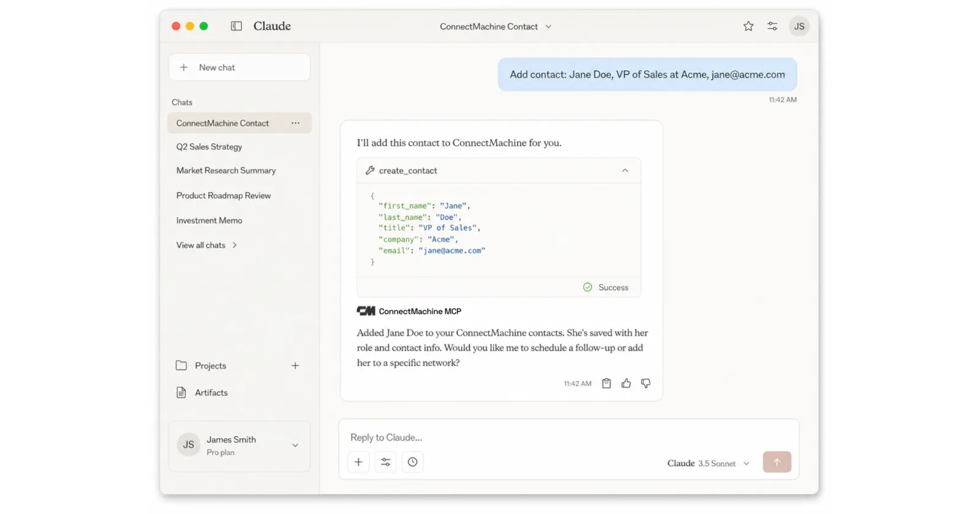Screen dimensions: 980x514
Task: Copy the response with clipboard icon
Action: point(606,383)
